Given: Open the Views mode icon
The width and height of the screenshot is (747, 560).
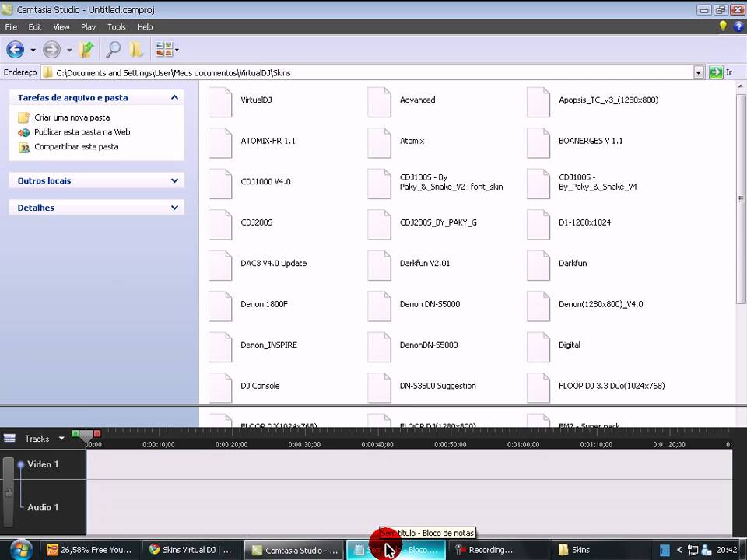Looking at the screenshot, I should [x=164, y=50].
